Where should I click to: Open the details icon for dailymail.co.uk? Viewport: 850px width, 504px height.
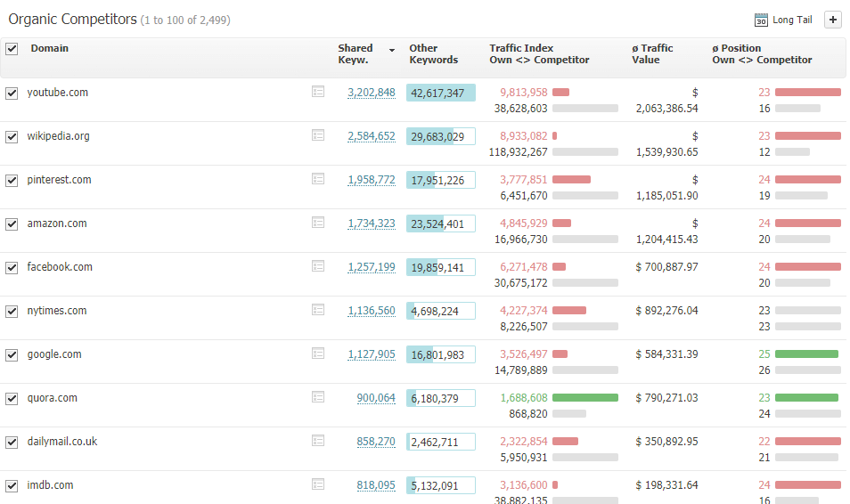pyautogui.click(x=318, y=441)
